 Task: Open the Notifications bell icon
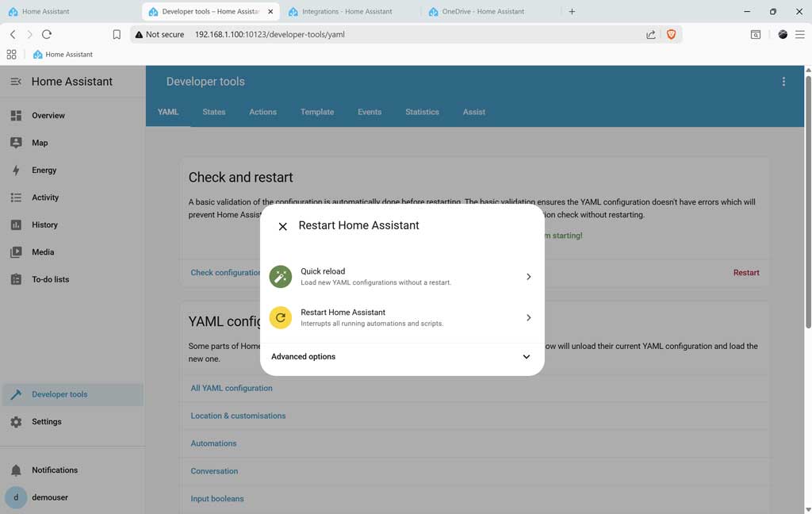pos(16,470)
